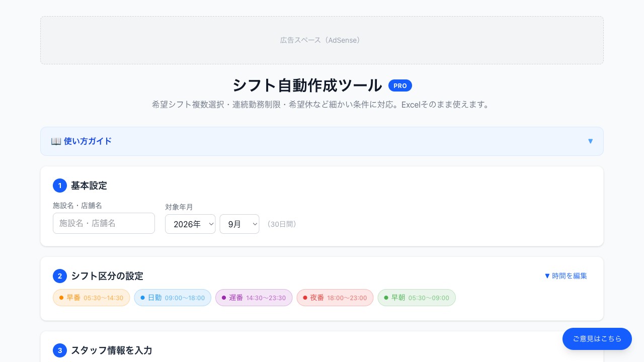Image resolution: width=644 pixels, height=362 pixels.
Task: Open the 2026年 year dropdown
Action: [x=190, y=224]
